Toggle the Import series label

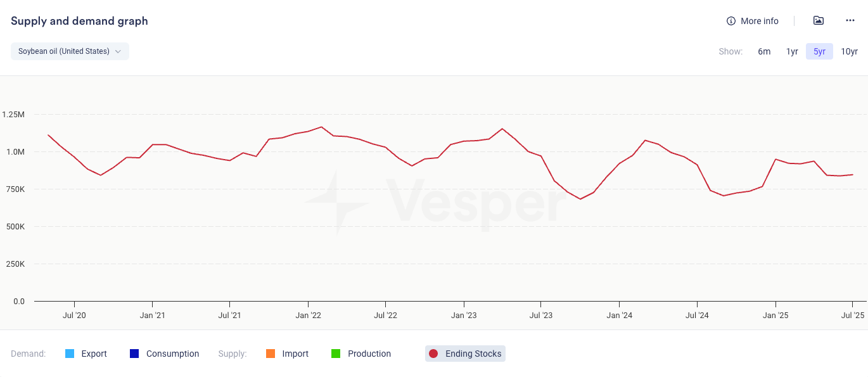click(x=295, y=354)
